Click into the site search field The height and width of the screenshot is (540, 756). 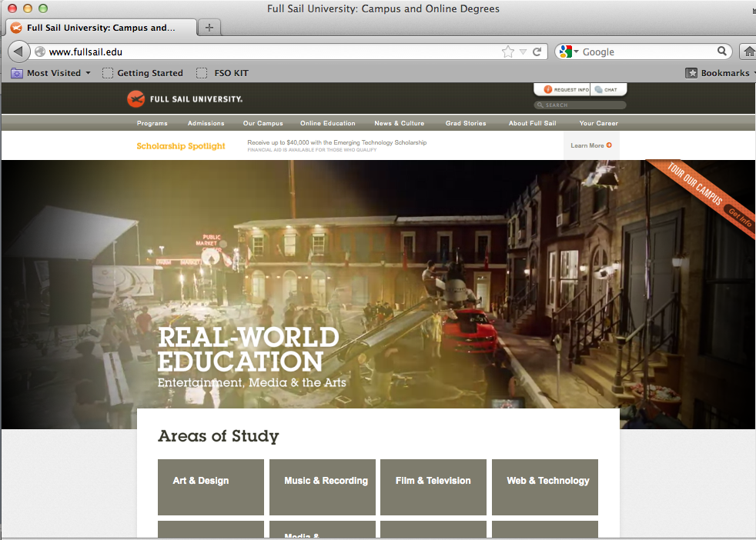(580, 105)
